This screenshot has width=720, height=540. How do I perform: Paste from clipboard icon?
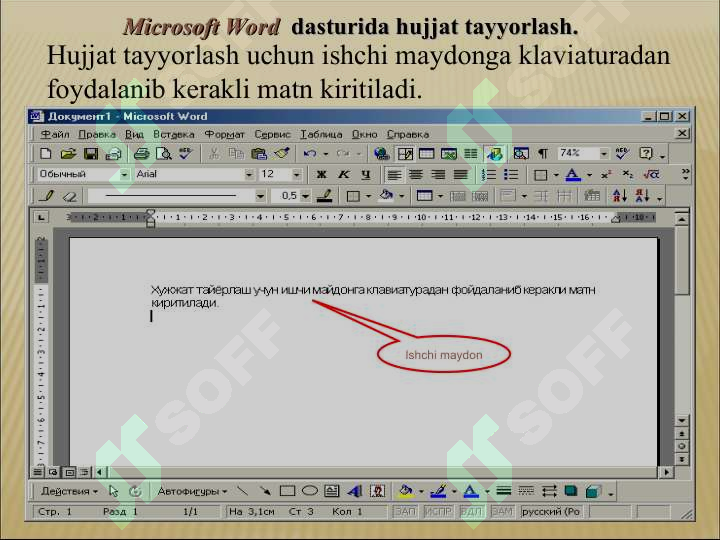pos(259,154)
